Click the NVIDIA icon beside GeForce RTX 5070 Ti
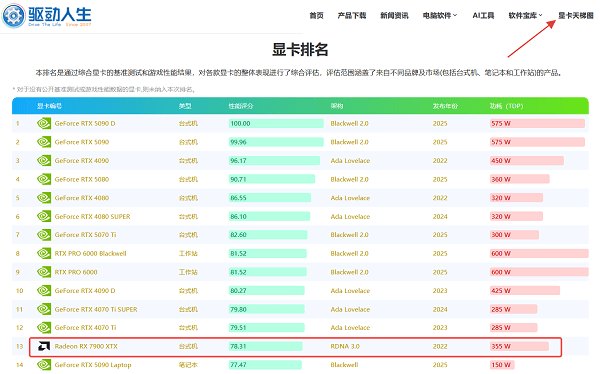Image resolution: width=600 pixels, height=374 pixels. point(44,235)
